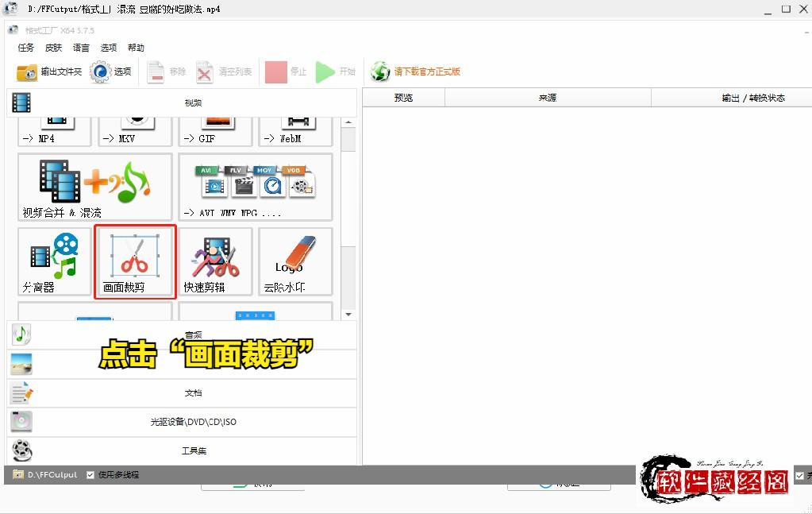
Task: Open the highlighted 画面裁剪 crop tool
Action: click(134, 262)
